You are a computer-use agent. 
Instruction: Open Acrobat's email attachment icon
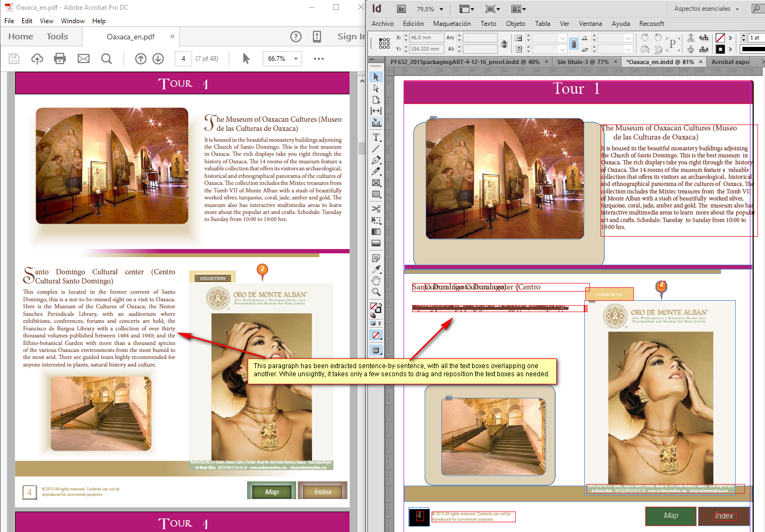84,59
